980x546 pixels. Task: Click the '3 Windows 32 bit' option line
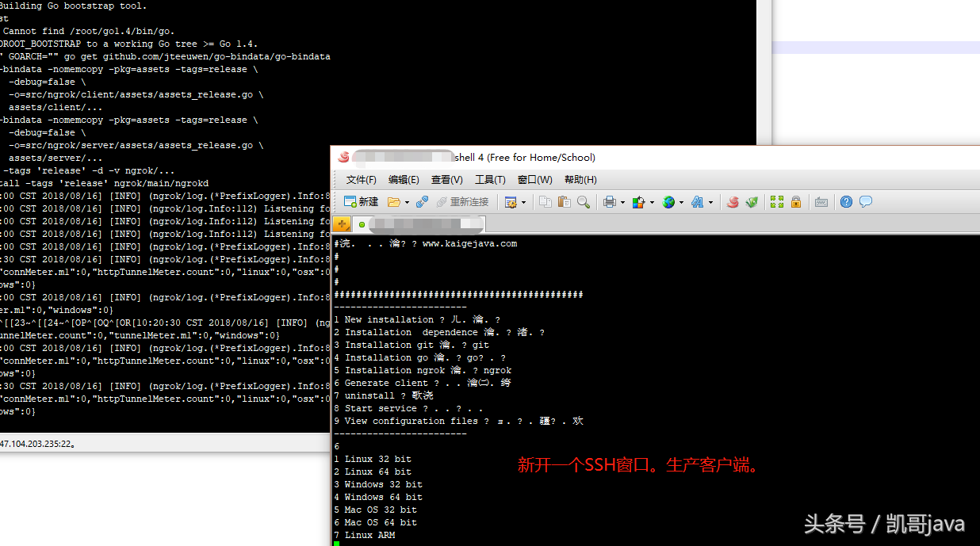[x=378, y=485]
